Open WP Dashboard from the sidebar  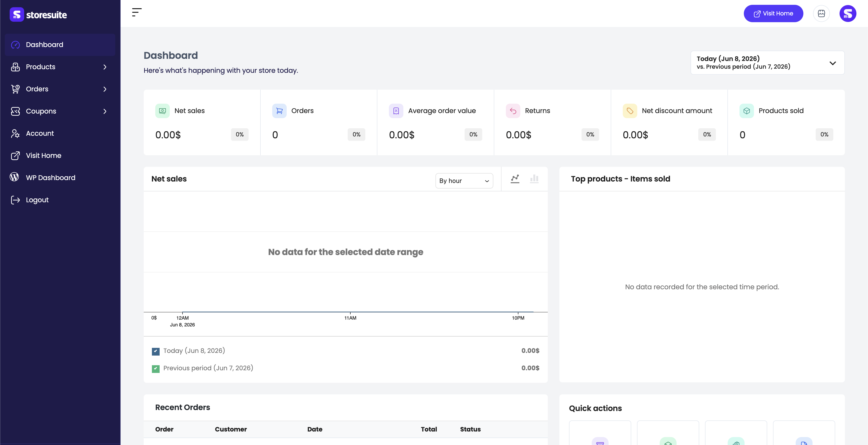pyautogui.click(x=60, y=177)
